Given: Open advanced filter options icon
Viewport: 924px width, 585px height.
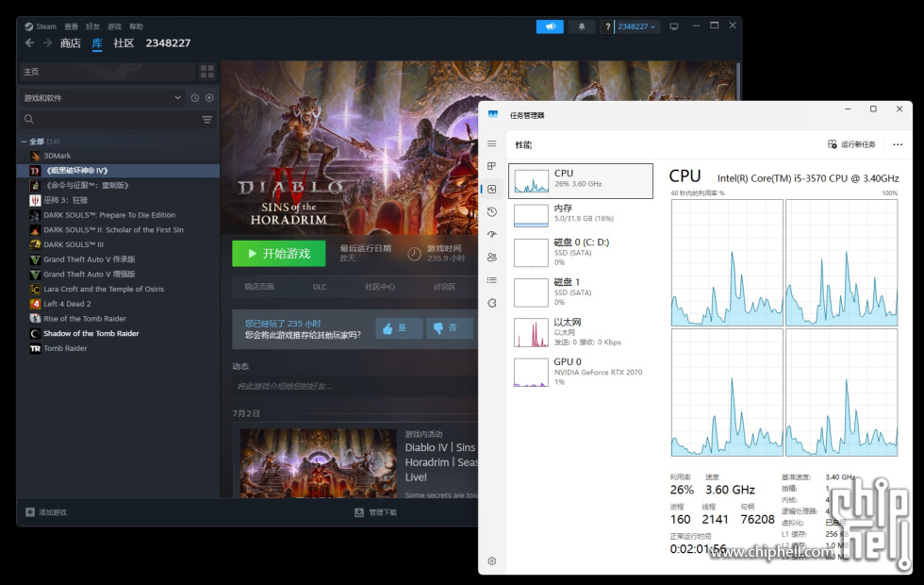Looking at the screenshot, I should 206,119.
